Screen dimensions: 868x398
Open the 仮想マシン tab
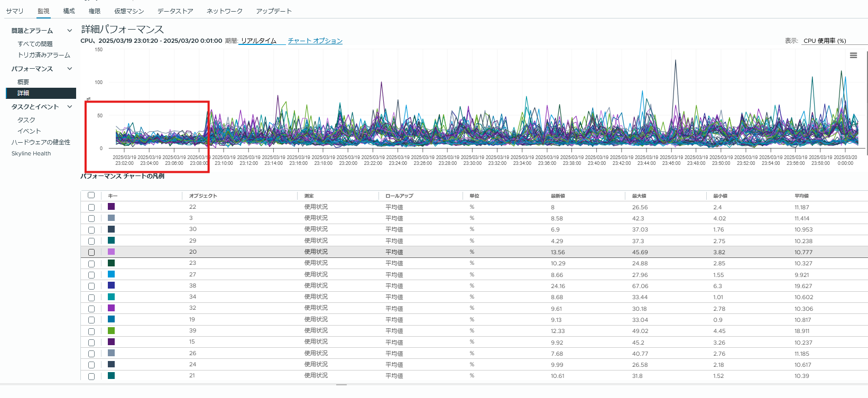pos(129,11)
